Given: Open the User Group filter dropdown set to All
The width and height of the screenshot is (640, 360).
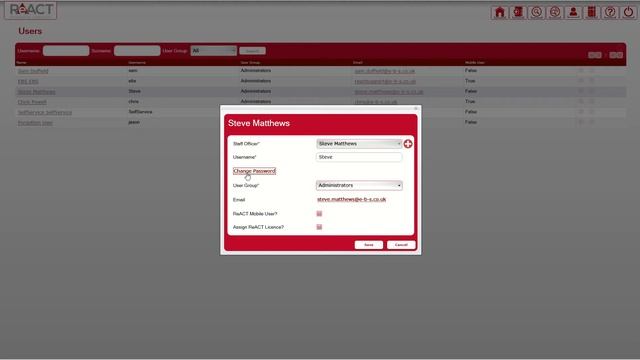Looking at the screenshot, I should 213,51.
